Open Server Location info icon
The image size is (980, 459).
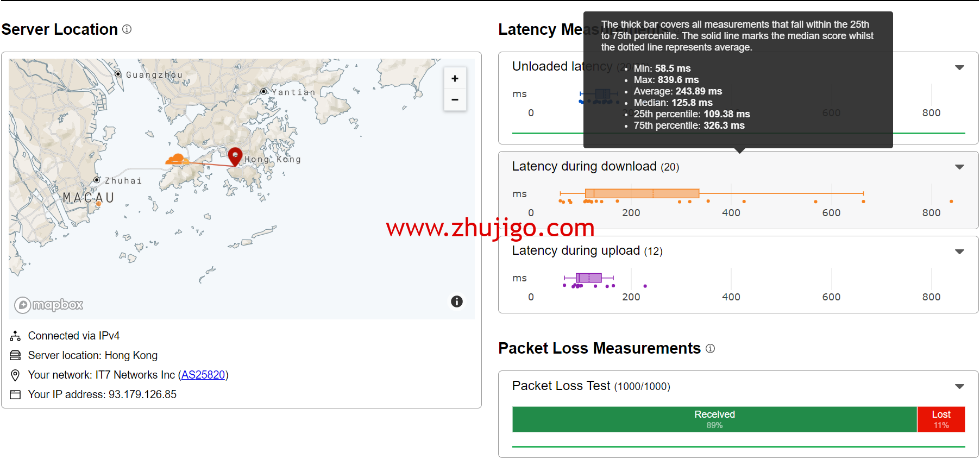point(127,29)
